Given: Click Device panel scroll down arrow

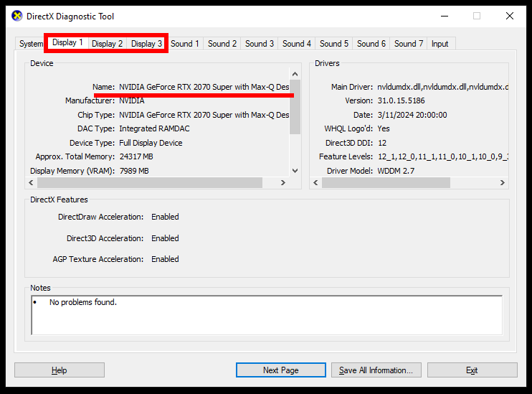Looking at the screenshot, I should point(295,171).
